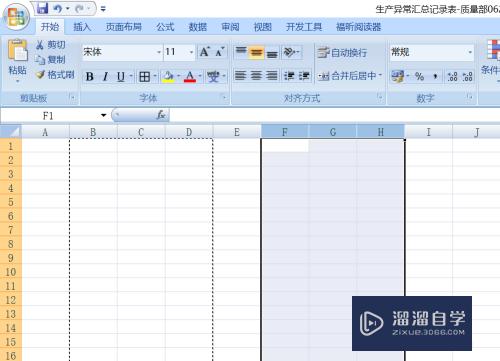Click the select all corner button
The width and height of the screenshot is (500, 361).
tap(11, 132)
